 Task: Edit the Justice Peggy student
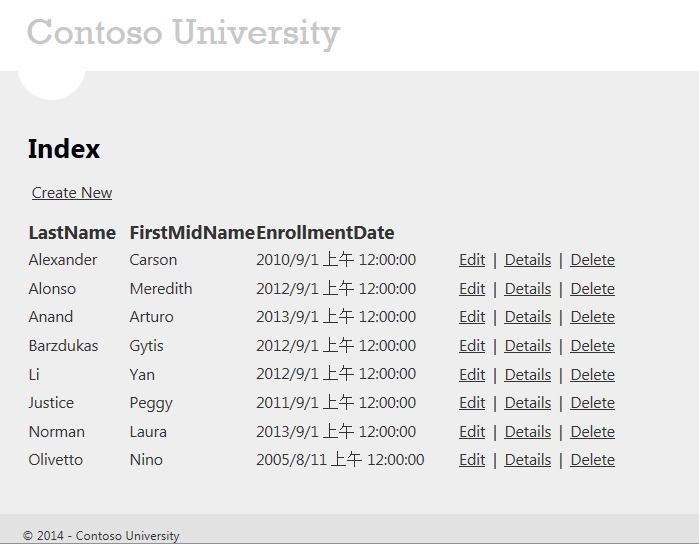pyautogui.click(x=472, y=403)
